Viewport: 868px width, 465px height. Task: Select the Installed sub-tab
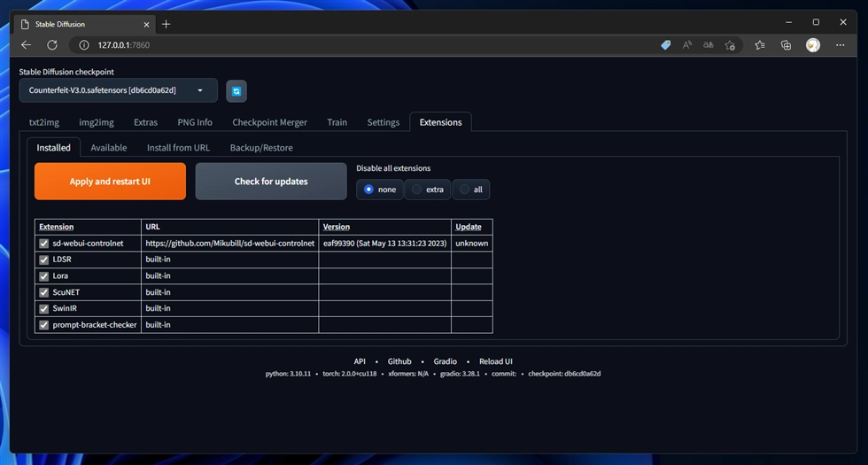pos(54,148)
